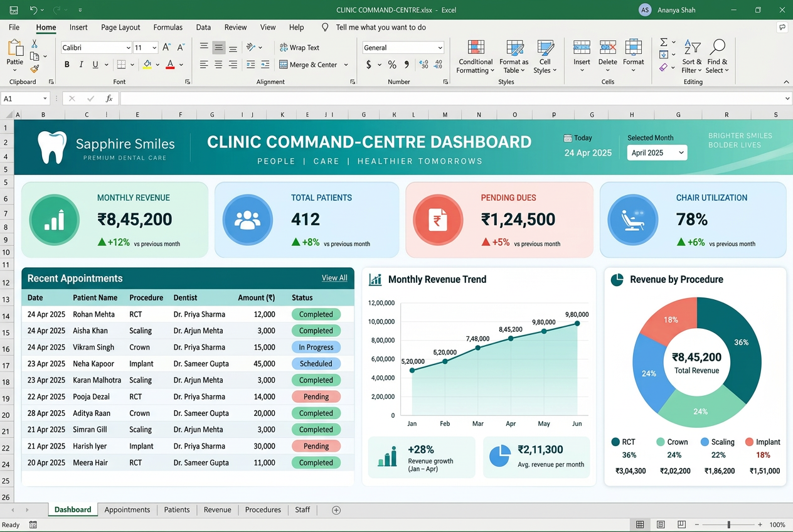Open the Name Box dropdown arrow
Image resolution: width=793 pixels, height=532 pixels.
click(45, 98)
